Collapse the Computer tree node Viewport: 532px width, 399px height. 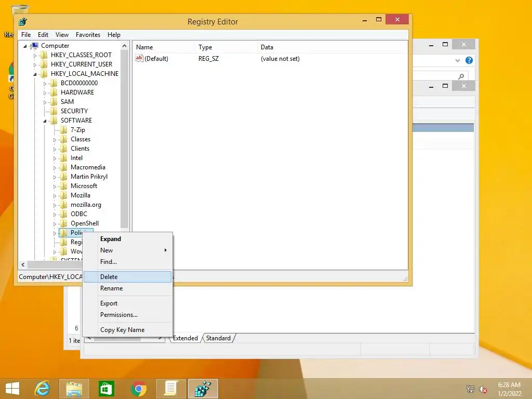click(x=25, y=46)
